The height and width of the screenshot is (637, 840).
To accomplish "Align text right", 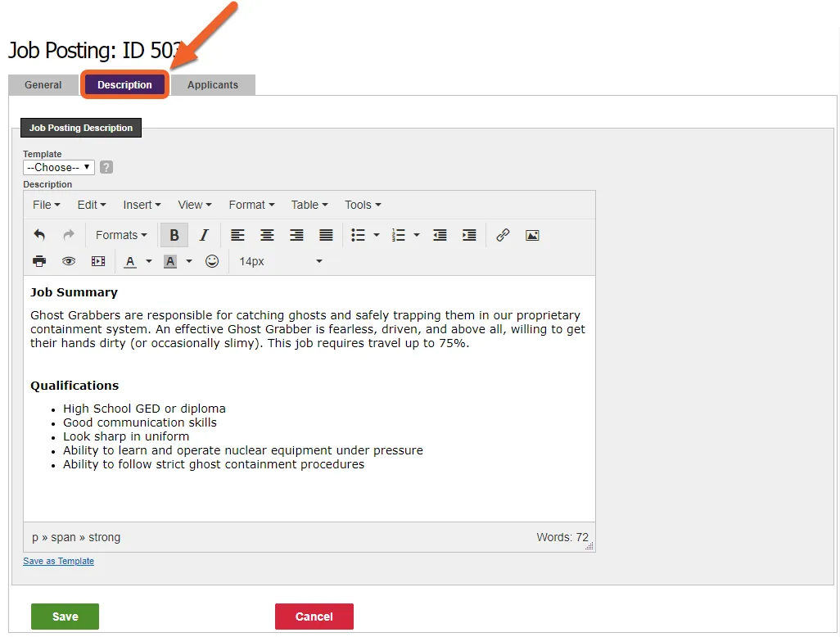I will [296, 235].
